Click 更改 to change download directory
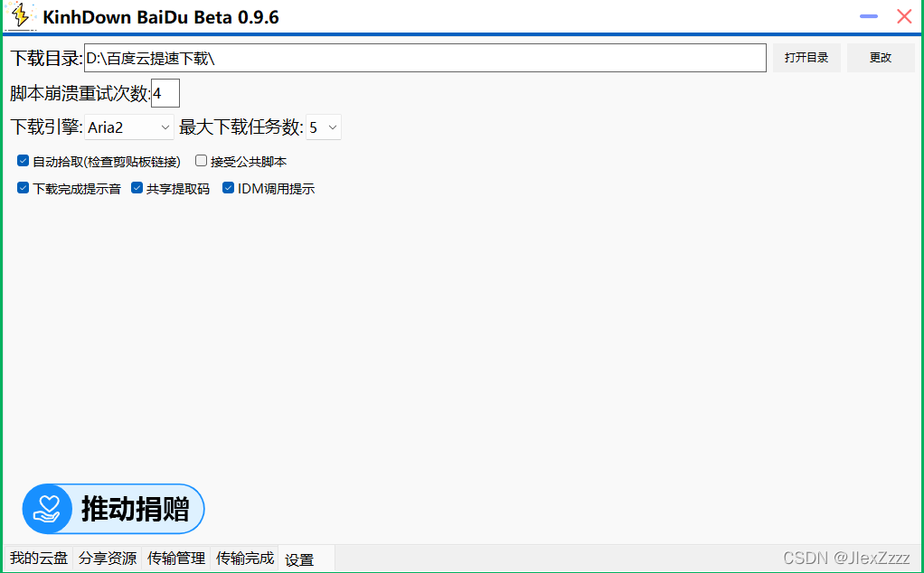This screenshot has height=573, width=924. pos(881,58)
